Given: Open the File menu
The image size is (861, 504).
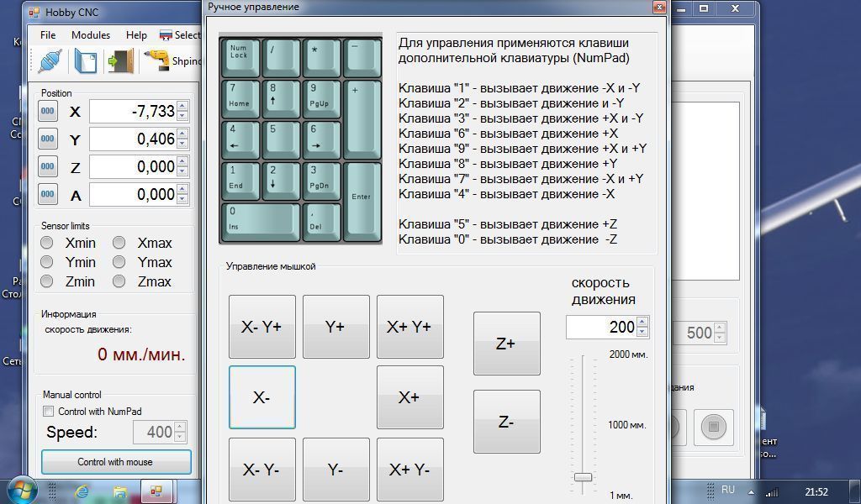Looking at the screenshot, I should click(48, 35).
